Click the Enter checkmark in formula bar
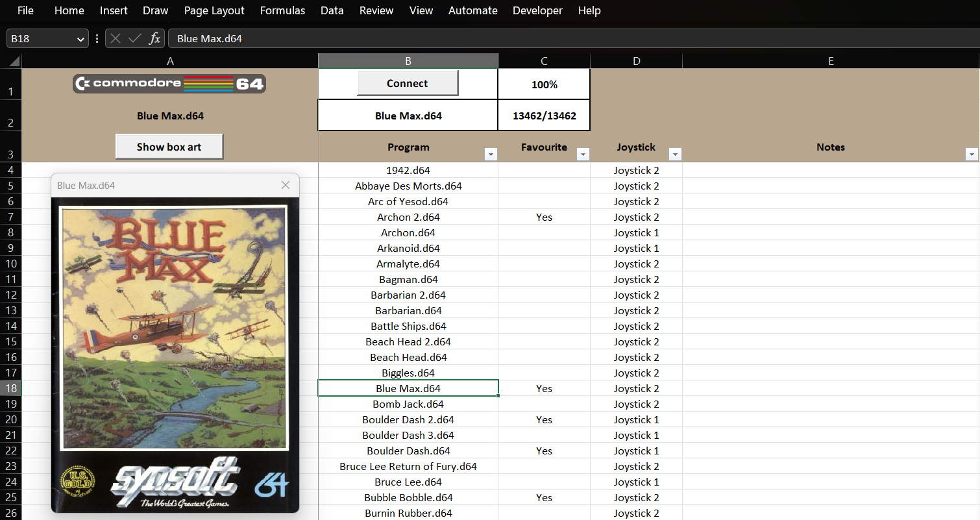The image size is (980, 520). (x=134, y=38)
